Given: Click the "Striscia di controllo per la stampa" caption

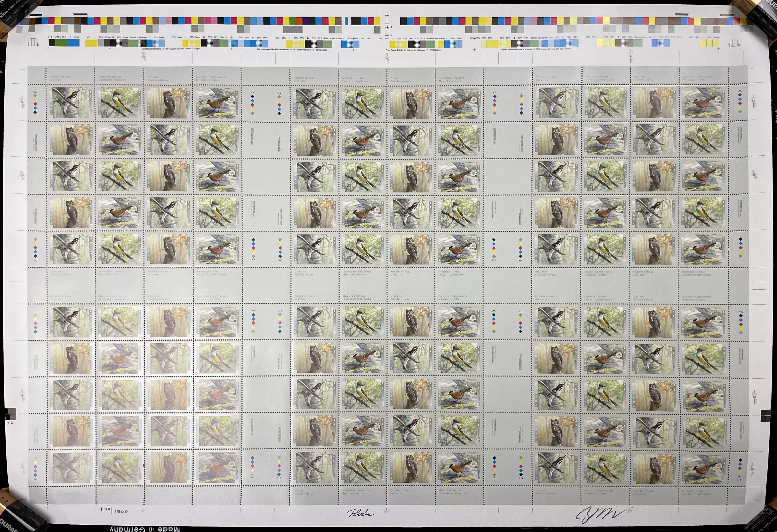Looking at the screenshot, I should [516, 49].
